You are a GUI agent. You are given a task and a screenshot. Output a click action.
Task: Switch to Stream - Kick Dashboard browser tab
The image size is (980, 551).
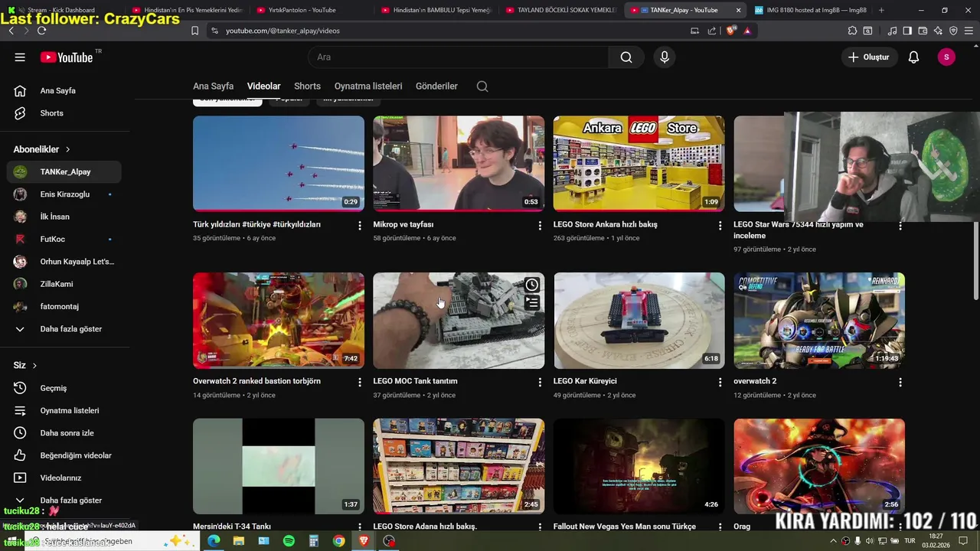pyautogui.click(x=61, y=10)
